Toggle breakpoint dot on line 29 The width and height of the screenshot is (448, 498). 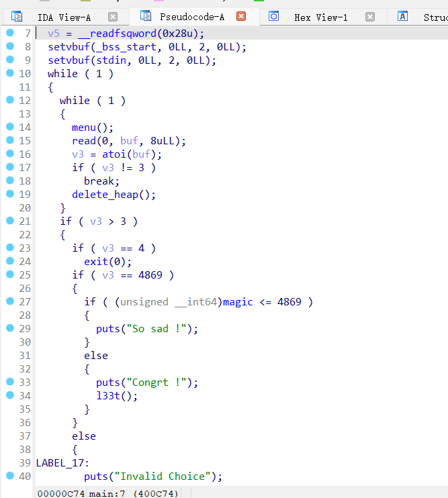coord(10,328)
